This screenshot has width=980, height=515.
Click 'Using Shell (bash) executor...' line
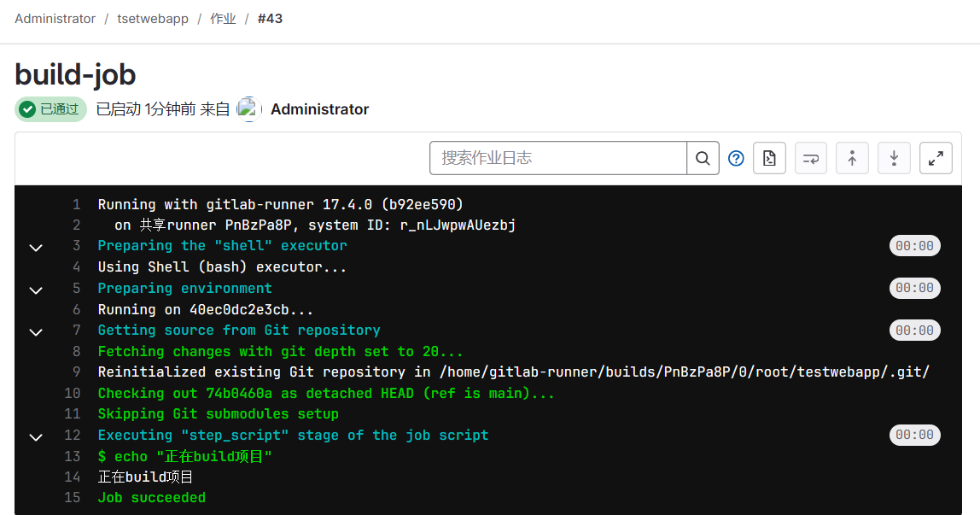pos(222,266)
